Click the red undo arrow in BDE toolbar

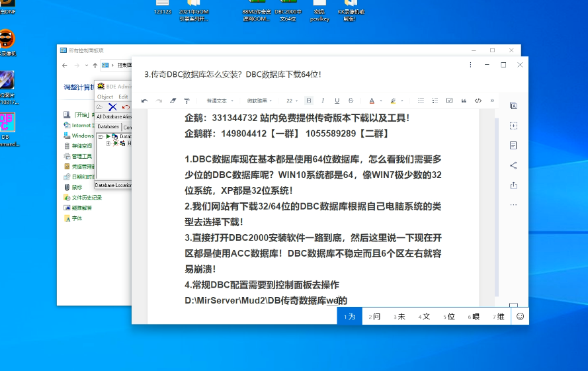click(x=126, y=107)
